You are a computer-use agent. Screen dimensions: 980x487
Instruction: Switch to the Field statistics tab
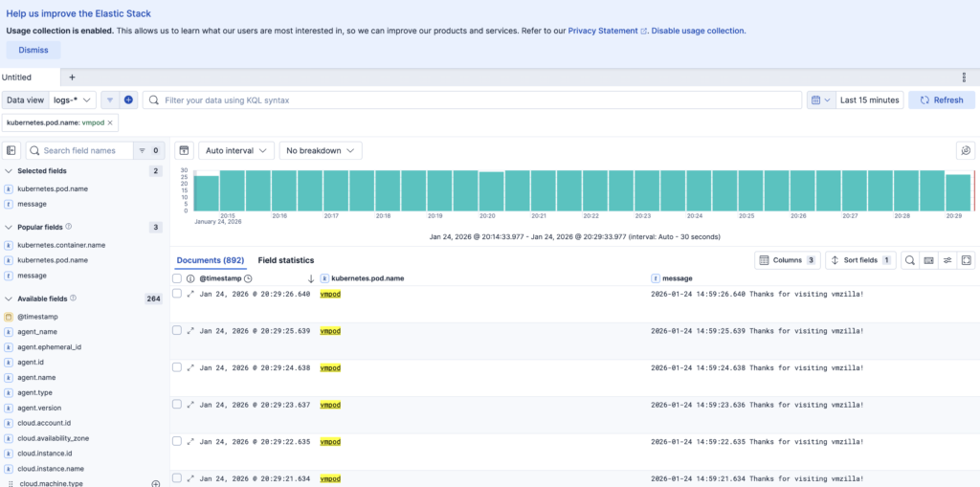pos(286,260)
